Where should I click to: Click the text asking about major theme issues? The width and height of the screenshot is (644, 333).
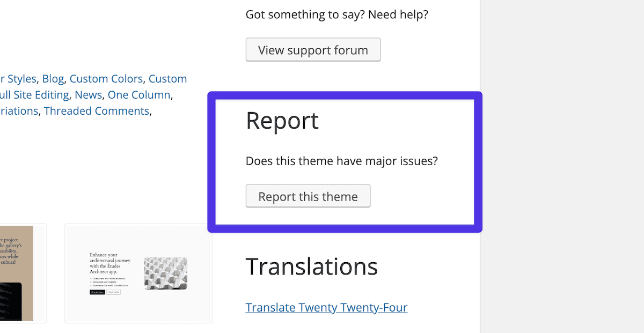point(341,160)
